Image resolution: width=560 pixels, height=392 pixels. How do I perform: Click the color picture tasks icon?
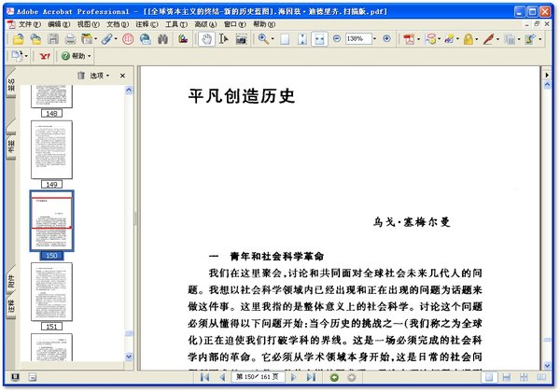(183, 39)
